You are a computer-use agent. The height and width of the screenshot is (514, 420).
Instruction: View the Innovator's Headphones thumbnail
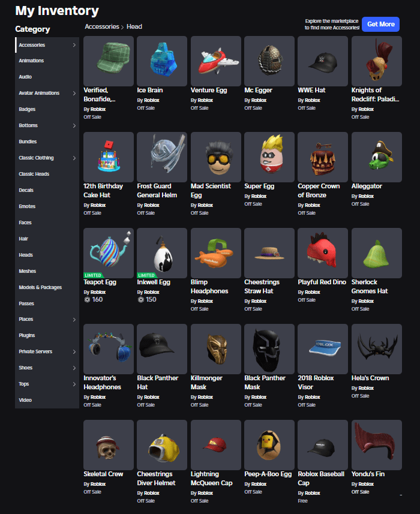[109, 349]
